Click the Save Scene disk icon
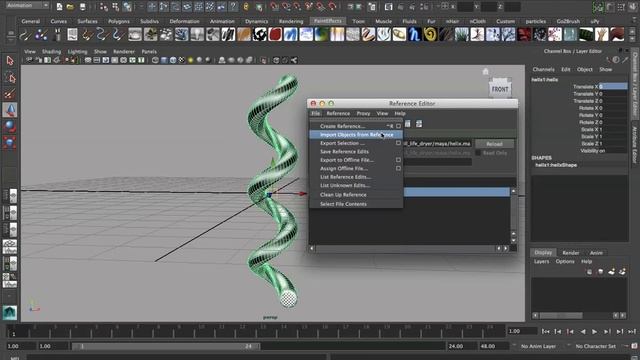The height and width of the screenshot is (360, 640). 82,7
